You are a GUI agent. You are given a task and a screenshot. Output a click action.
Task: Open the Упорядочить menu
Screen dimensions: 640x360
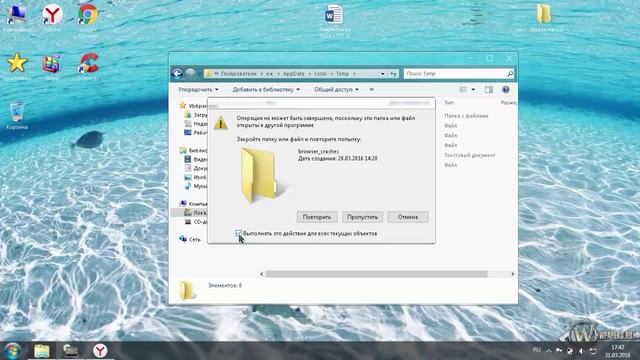click(x=198, y=89)
